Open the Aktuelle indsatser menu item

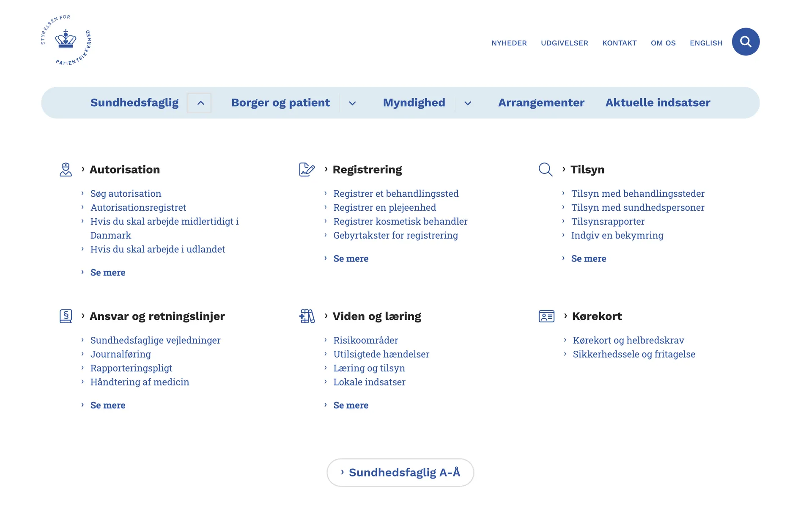pyautogui.click(x=658, y=103)
